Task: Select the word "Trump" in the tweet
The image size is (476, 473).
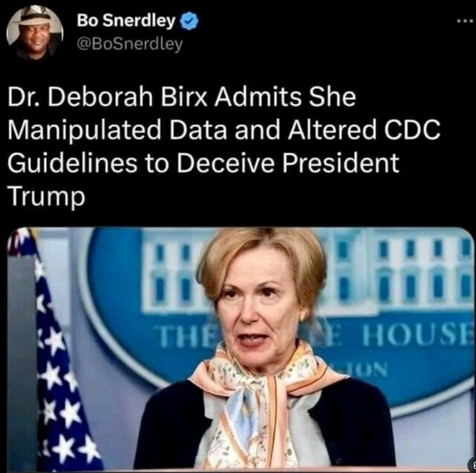Action: point(46,196)
